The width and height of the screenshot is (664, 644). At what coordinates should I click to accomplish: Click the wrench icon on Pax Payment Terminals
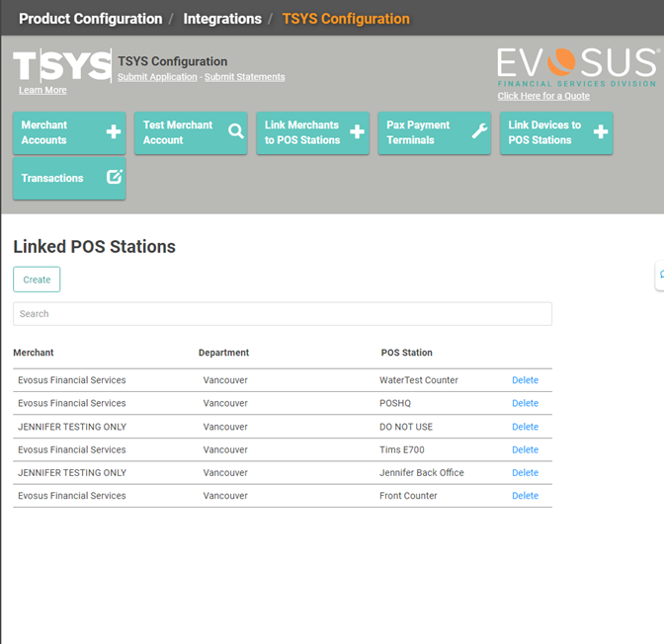coord(480,130)
